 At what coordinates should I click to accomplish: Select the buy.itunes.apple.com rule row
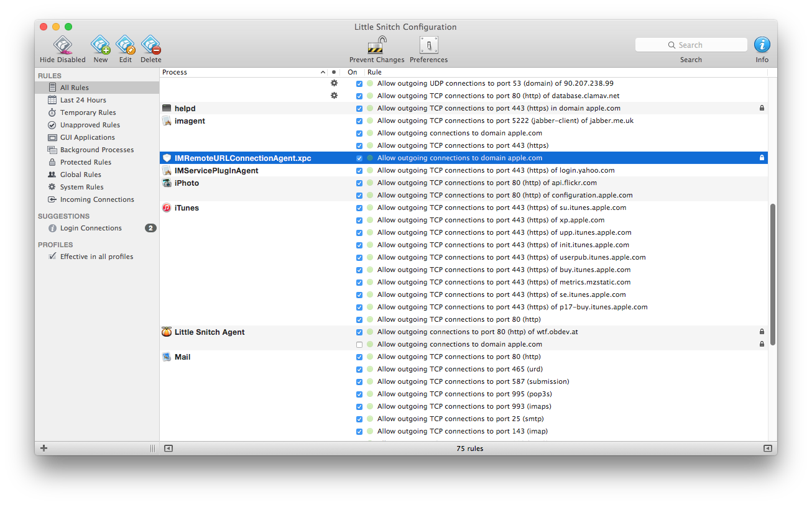(x=464, y=270)
